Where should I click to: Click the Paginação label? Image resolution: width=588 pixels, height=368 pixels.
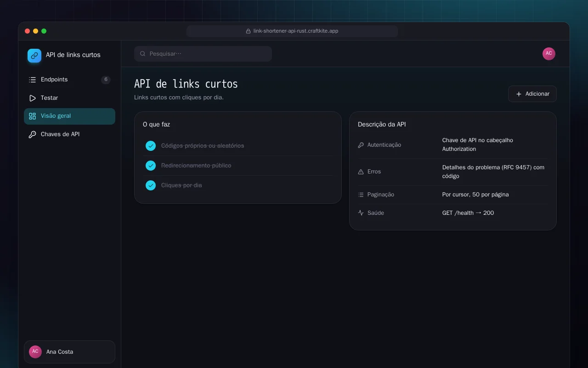pos(381,195)
